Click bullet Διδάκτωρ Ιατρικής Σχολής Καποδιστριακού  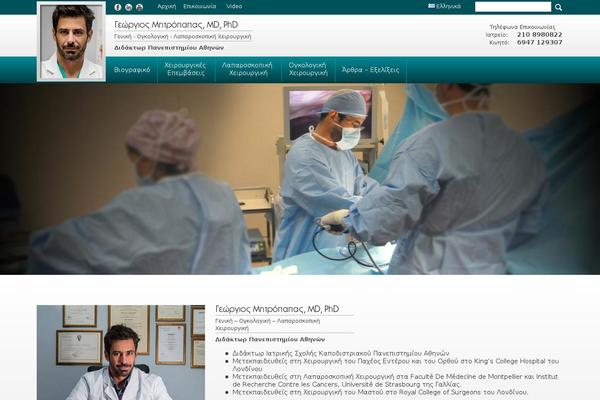click(341, 353)
